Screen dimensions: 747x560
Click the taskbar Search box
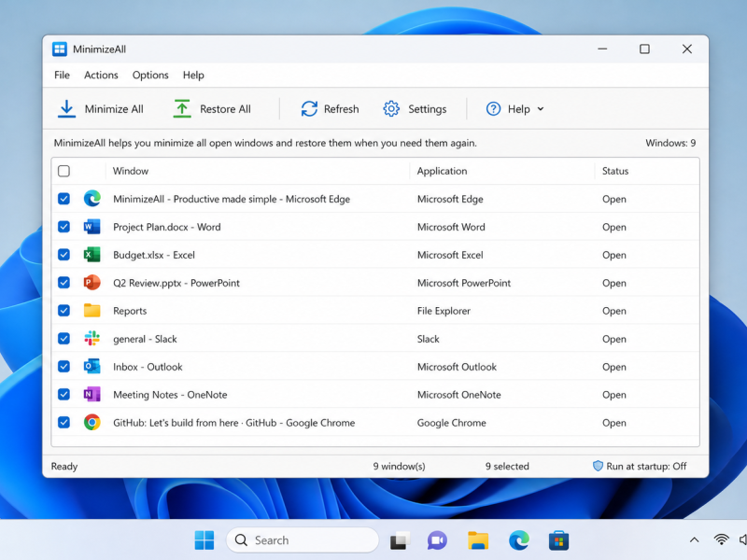click(x=303, y=540)
